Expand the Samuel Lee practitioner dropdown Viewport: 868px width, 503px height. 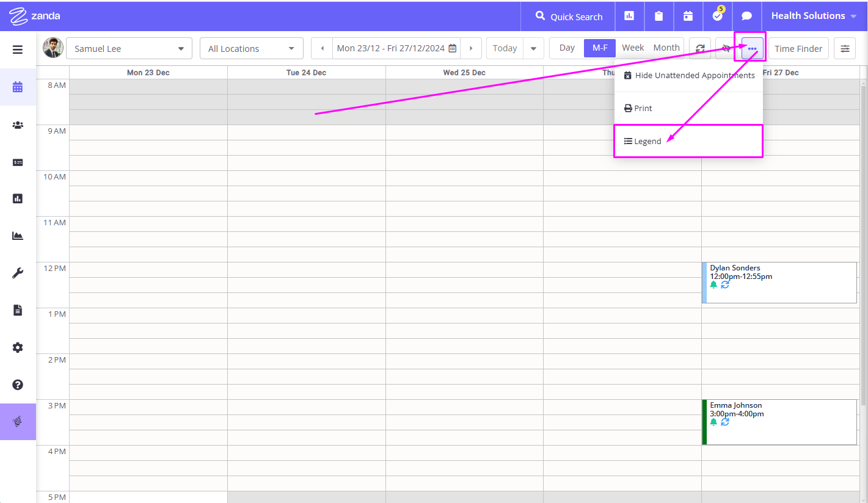click(x=129, y=49)
